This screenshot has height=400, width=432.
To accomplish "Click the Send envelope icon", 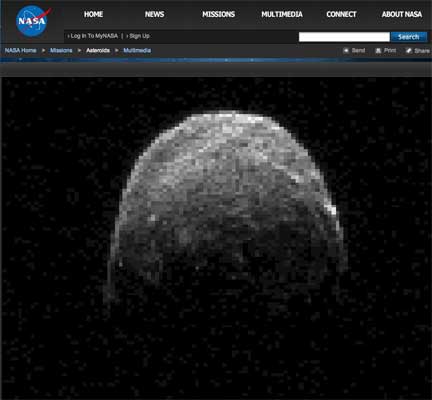I will 346,50.
